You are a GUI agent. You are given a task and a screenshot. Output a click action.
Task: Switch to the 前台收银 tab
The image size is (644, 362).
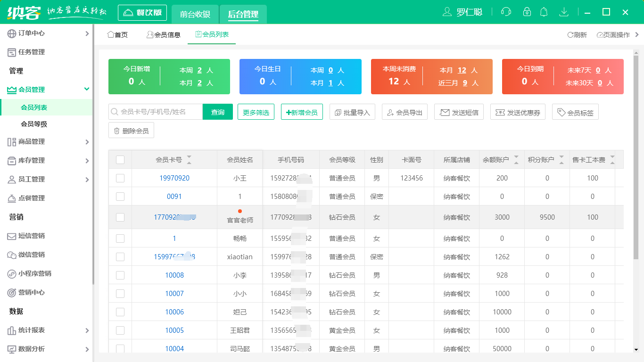coord(195,14)
